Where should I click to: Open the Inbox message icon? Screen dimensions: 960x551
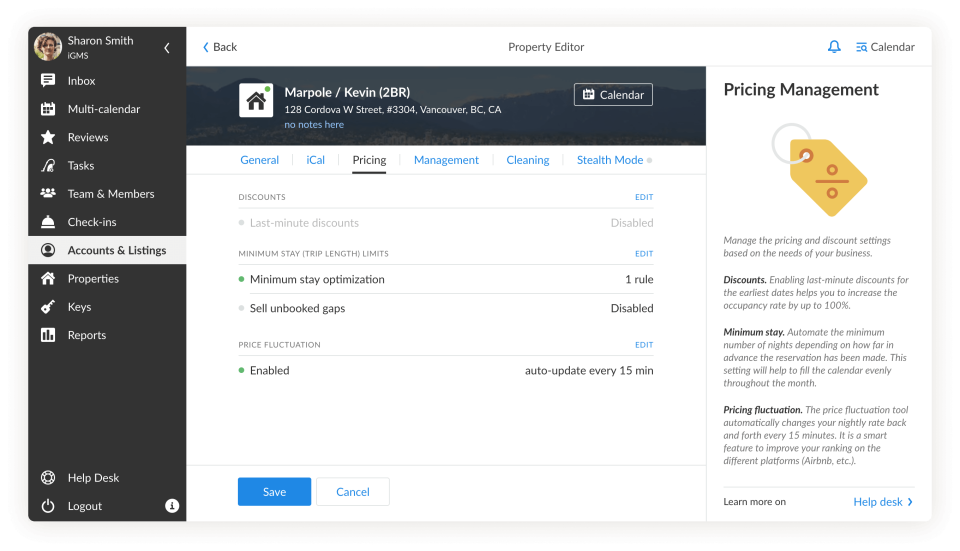(48, 81)
